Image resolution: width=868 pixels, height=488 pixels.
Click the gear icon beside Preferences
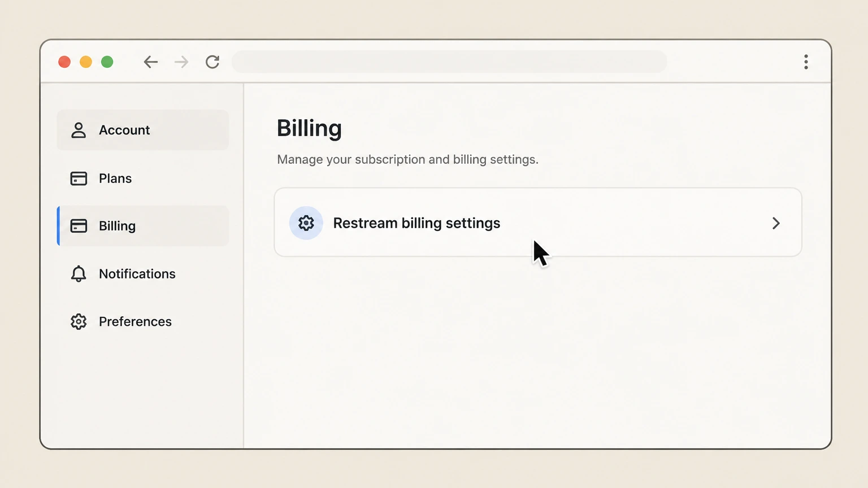[x=79, y=321]
